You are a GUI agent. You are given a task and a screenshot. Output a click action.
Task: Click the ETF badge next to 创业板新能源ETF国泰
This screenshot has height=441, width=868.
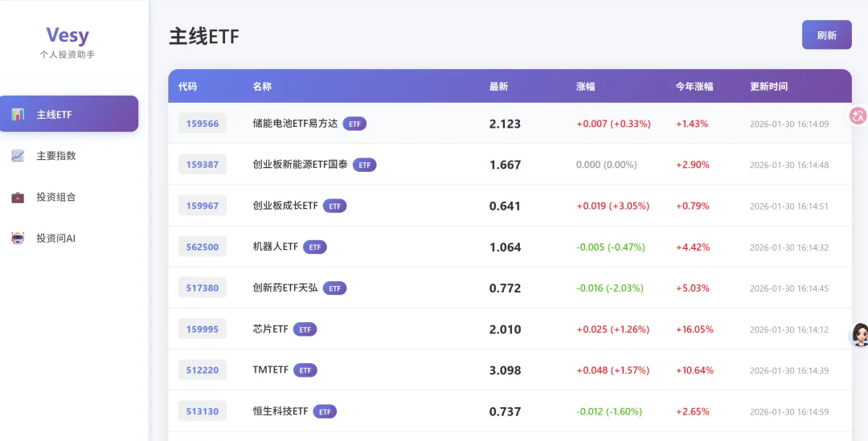pyautogui.click(x=364, y=165)
